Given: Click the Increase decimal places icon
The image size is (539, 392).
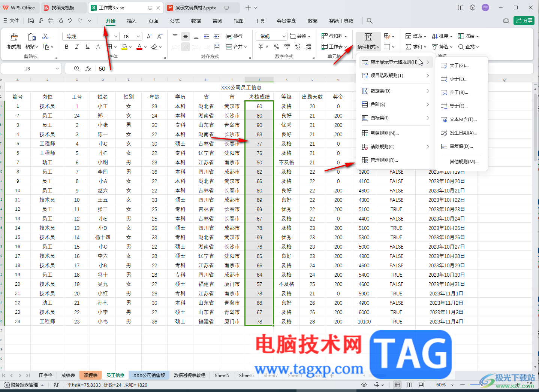Looking at the screenshot, I should (298, 47).
